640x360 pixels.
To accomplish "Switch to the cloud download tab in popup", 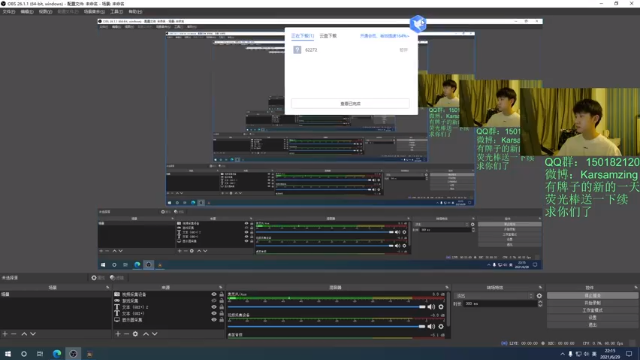I will [328, 36].
